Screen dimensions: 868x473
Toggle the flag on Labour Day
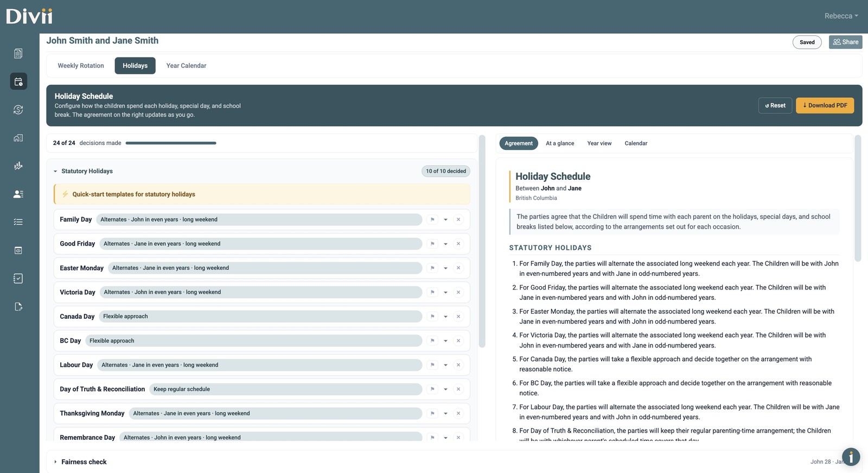point(432,365)
